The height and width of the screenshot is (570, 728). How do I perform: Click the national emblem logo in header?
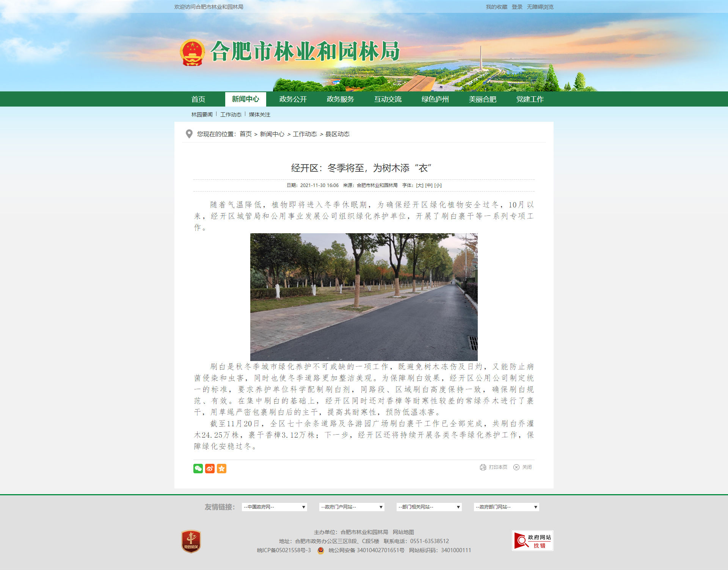(192, 52)
